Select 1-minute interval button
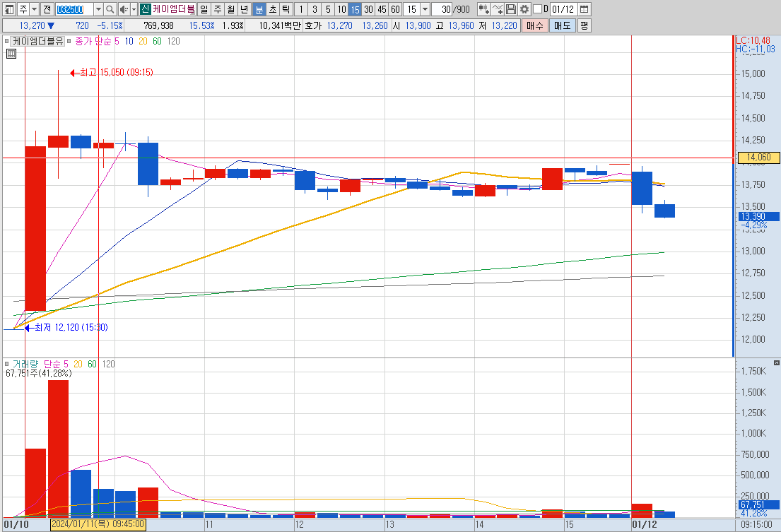The height and width of the screenshot is (532, 781). click(301, 9)
